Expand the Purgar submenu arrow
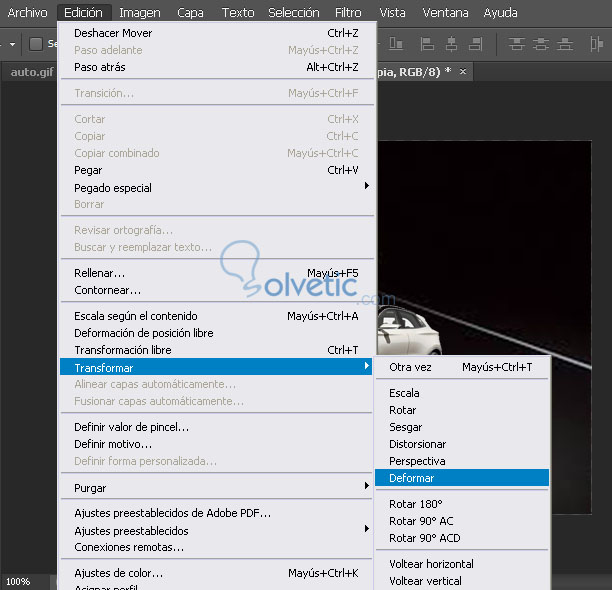Image resolution: width=612 pixels, height=590 pixels. pyautogui.click(x=366, y=485)
